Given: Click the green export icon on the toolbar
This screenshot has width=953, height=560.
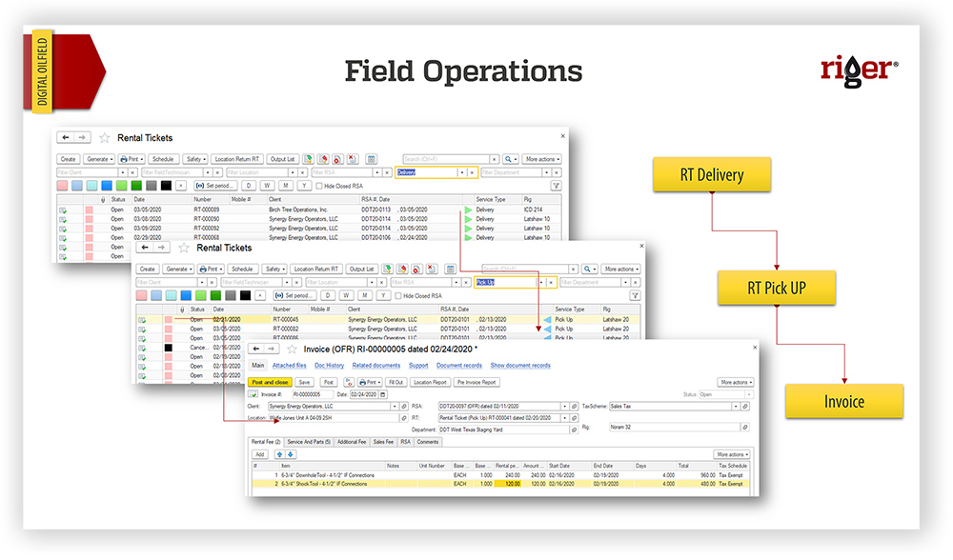Looking at the screenshot, I should pyautogui.click(x=307, y=159).
